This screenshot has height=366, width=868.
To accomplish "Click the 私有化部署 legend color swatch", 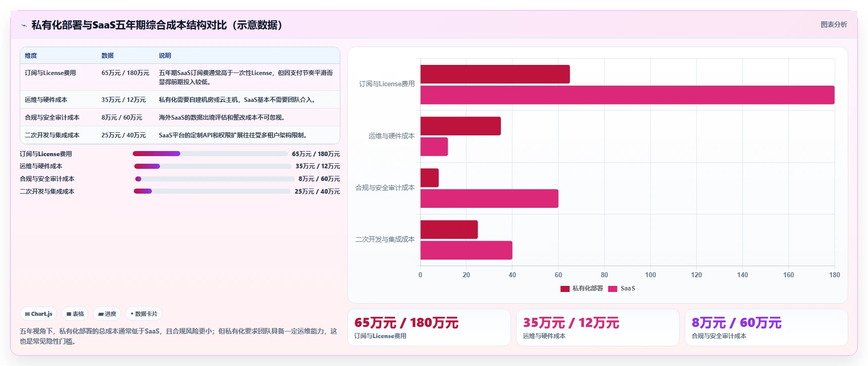I will coord(565,289).
